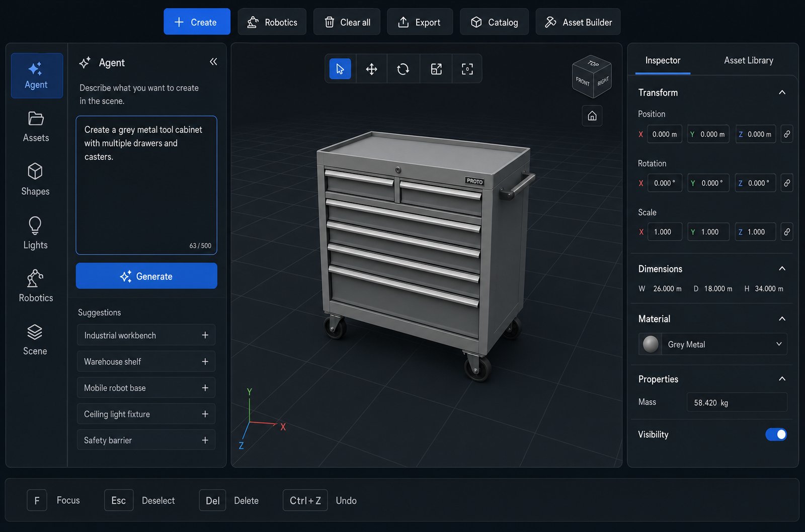This screenshot has width=805, height=532.
Task: Collapse the Agent panel with double chevron
Action: tap(213, 62)
